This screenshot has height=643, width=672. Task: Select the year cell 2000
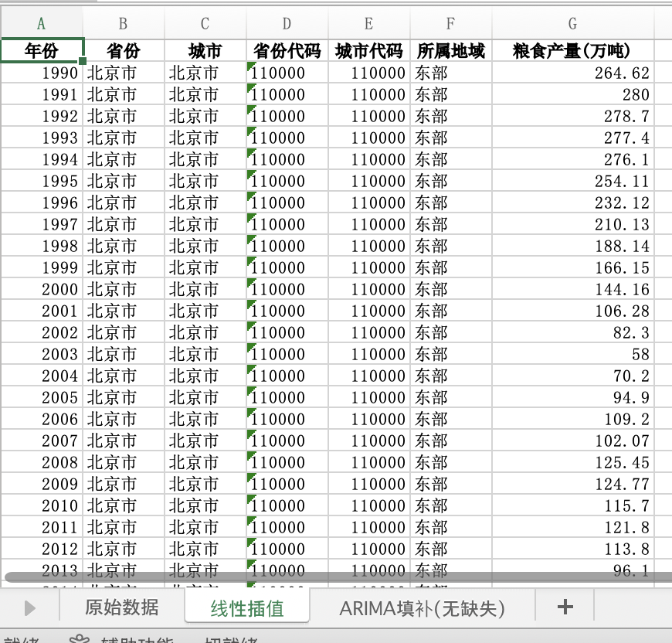click(42, 289)
